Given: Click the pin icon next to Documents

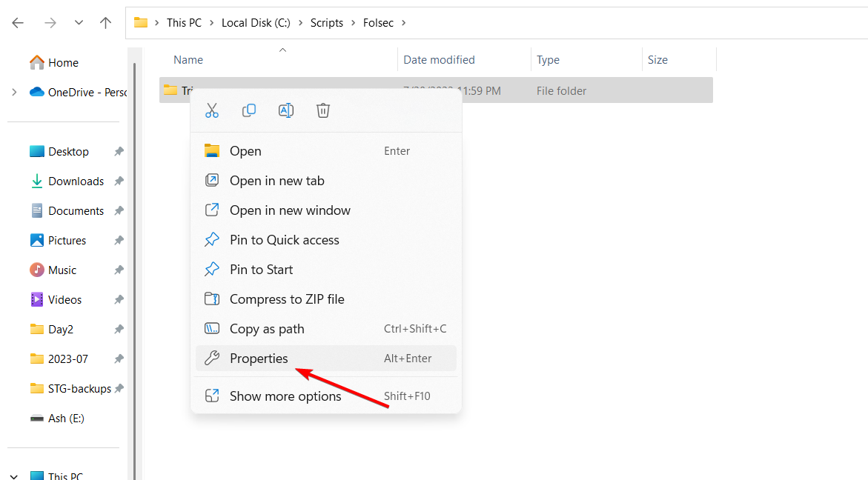Looking at the screenshot, I should click(x=119, y=210).
